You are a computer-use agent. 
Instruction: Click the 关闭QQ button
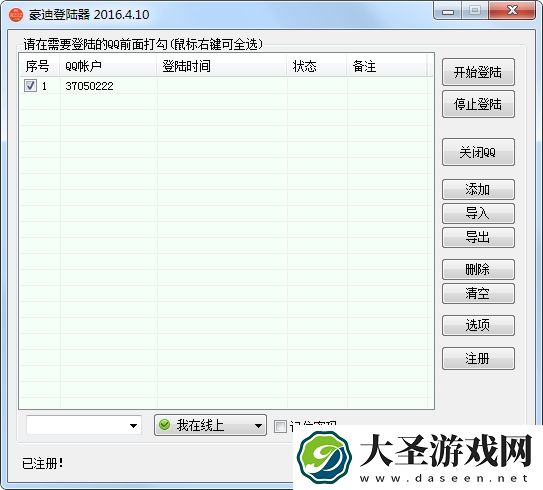pos(478,152)
